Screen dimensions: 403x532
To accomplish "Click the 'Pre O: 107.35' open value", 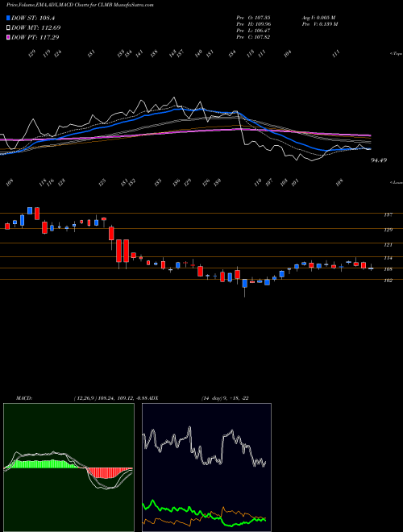I will [253, 18].
